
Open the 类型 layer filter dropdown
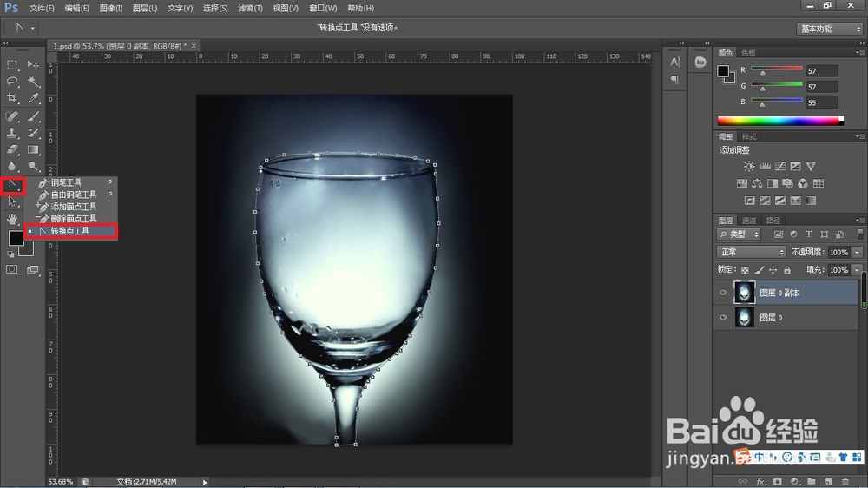coord(739,234)
